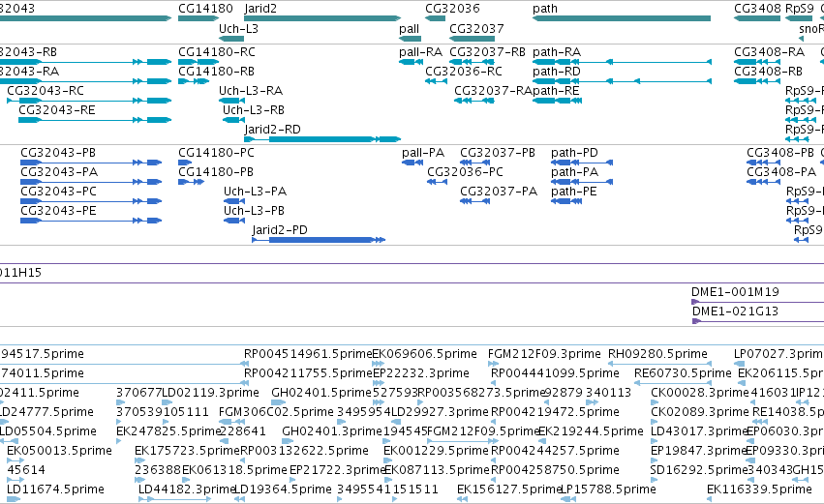Screen dimensions: 824x504
Task: Select the Jarid2 gene bar
Action: point(322,18)
